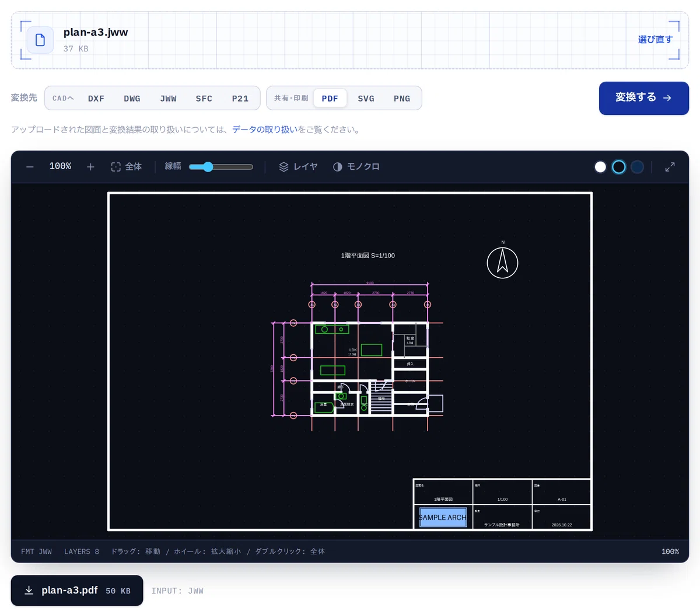
Task: Toggle モノクロ monochrome mode
Action: (356, 167)
